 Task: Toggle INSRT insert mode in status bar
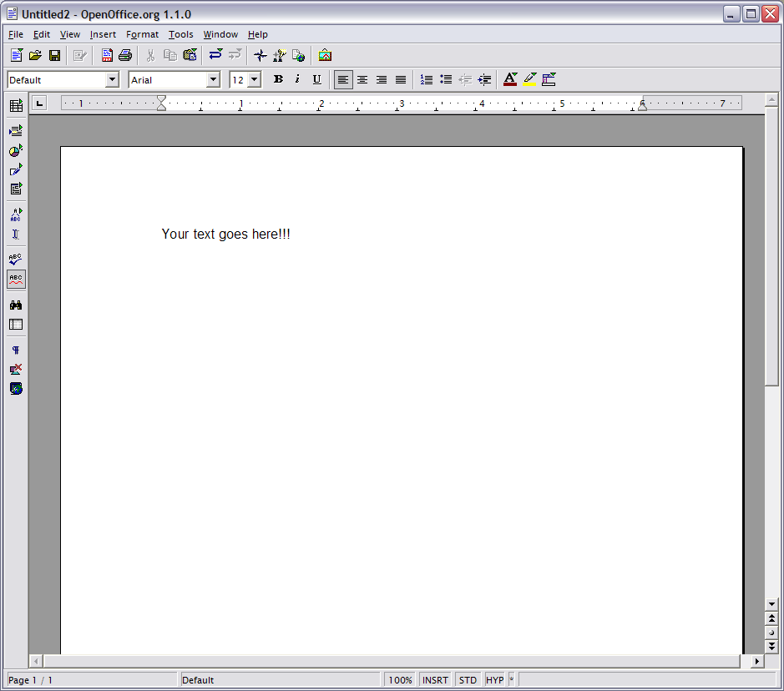point(435,680)
